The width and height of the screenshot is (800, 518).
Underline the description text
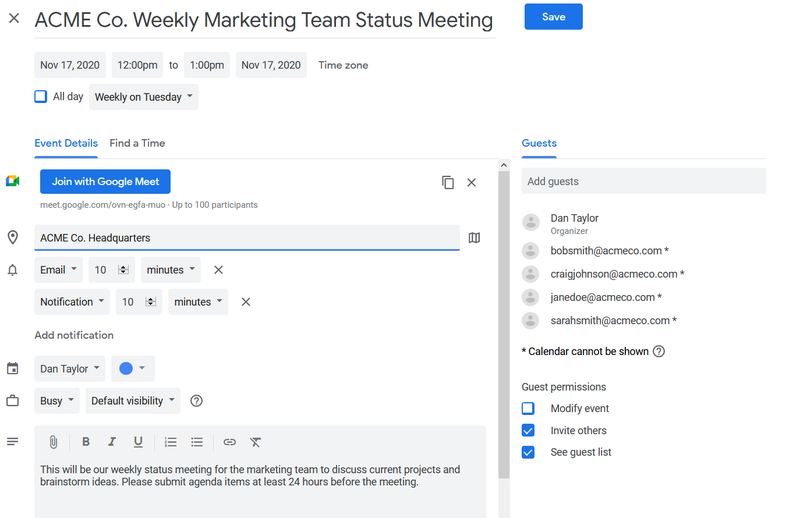pos(138,442)
